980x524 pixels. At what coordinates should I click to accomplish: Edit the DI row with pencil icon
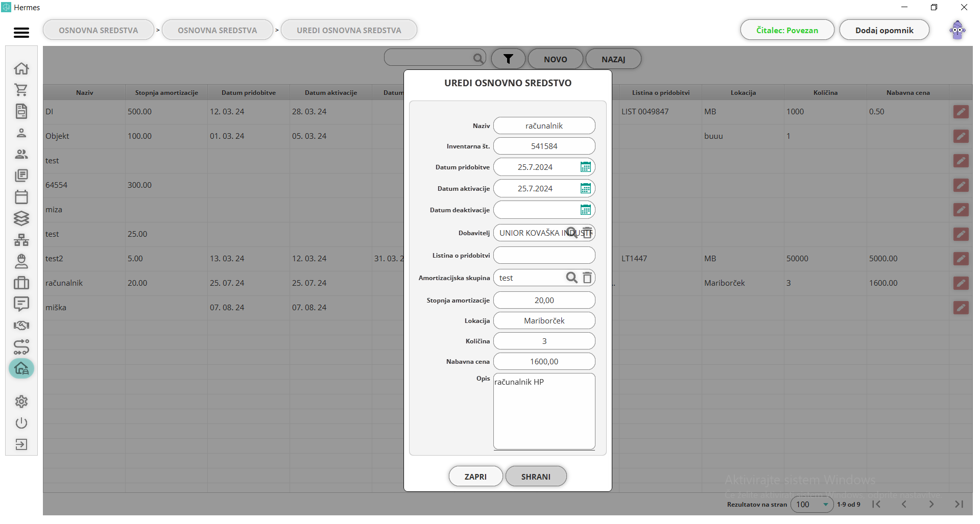coord(961,112)
